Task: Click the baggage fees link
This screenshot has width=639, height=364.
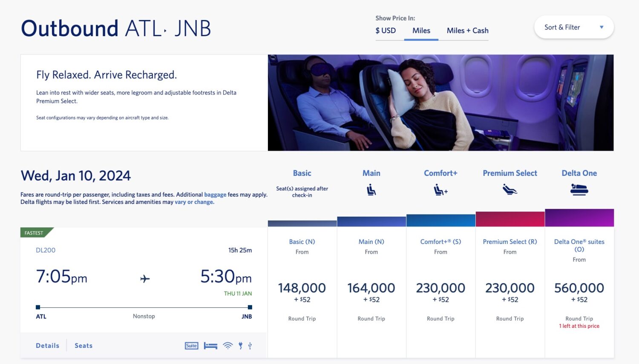Action: [x=215, y=194]
